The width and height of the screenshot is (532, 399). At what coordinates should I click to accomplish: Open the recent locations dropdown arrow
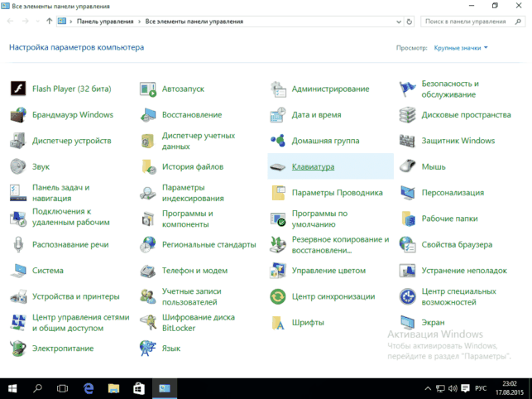tap(37, 21)
